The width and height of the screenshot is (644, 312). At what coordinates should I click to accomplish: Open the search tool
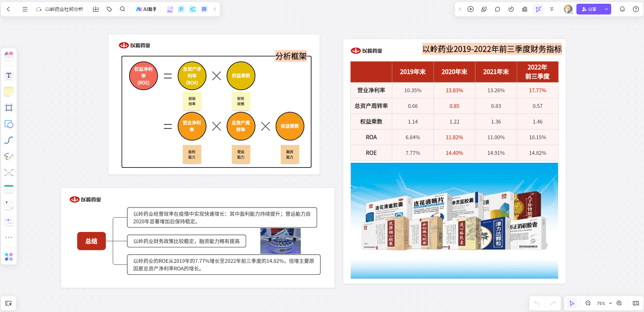(122, 9)
